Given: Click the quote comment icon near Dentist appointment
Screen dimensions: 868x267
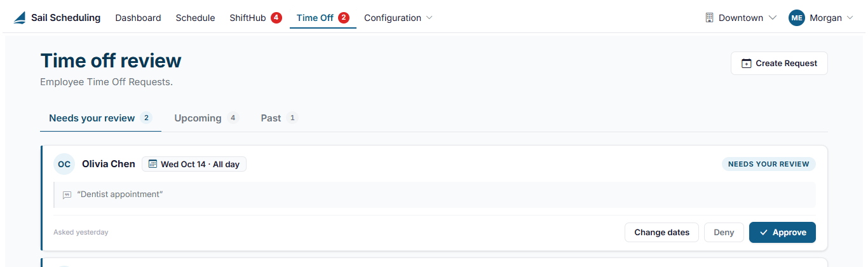Looking at the screenshot, I should [x=67, y=195].
